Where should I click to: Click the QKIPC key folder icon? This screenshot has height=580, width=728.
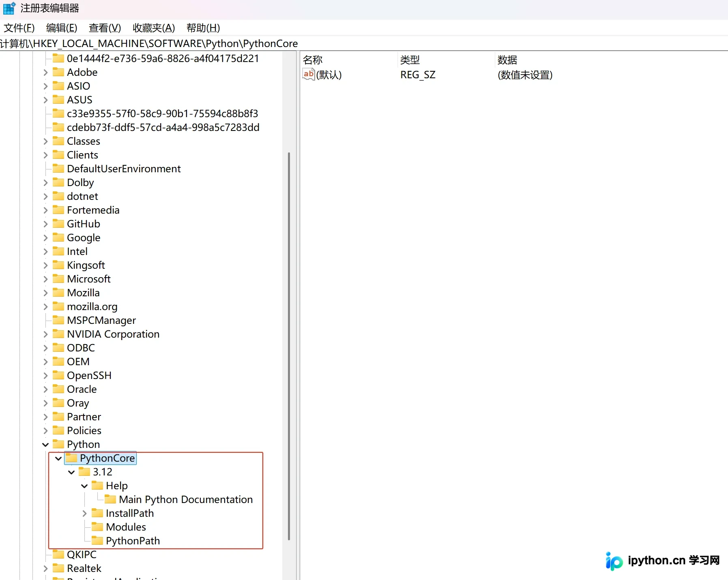(58, 554)
